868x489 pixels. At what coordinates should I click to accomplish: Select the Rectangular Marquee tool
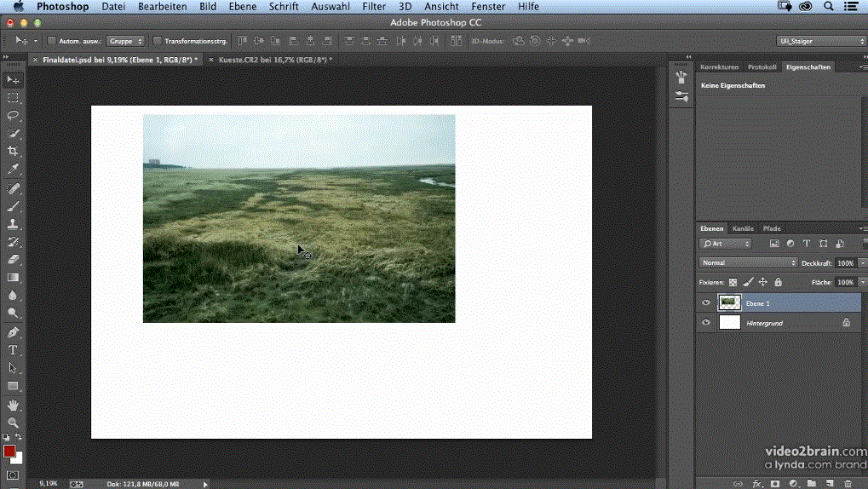click(13, 98)
